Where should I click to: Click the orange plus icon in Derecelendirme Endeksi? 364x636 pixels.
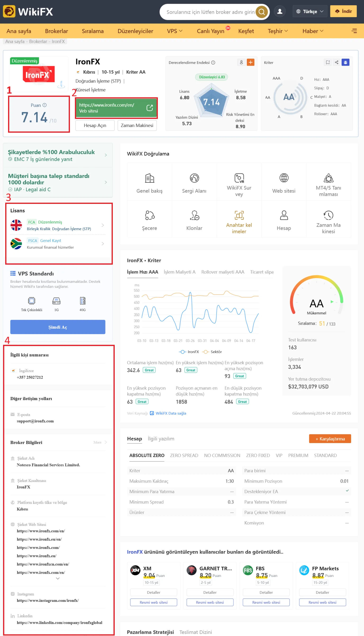(250, 62)
